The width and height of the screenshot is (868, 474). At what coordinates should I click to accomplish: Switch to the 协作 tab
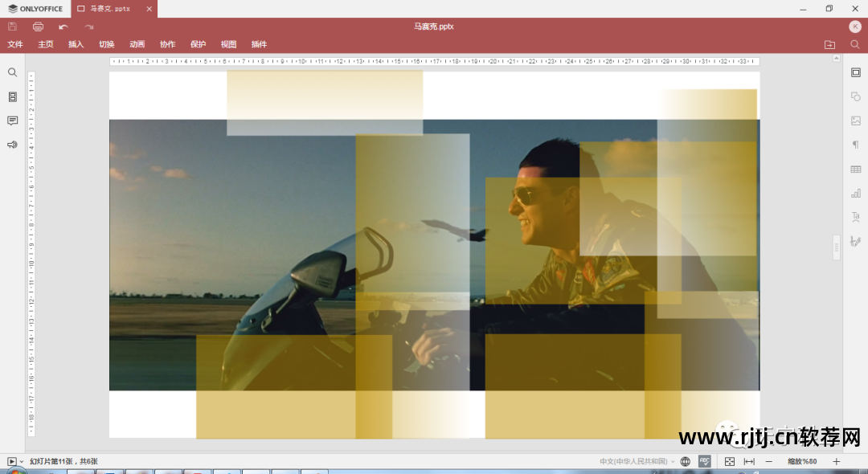coord(167,44)
